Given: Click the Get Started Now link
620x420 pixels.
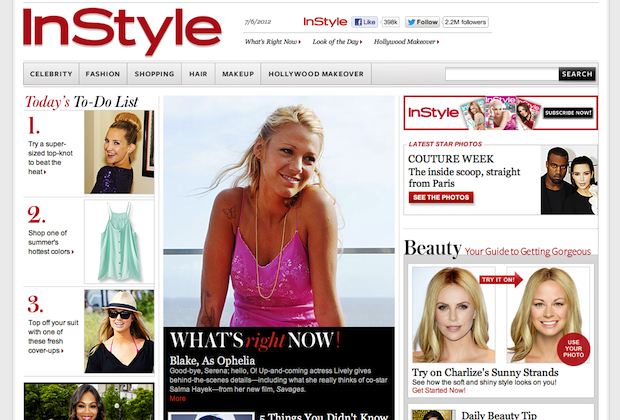Looking at the screenshot, I should tap(439, 390).
